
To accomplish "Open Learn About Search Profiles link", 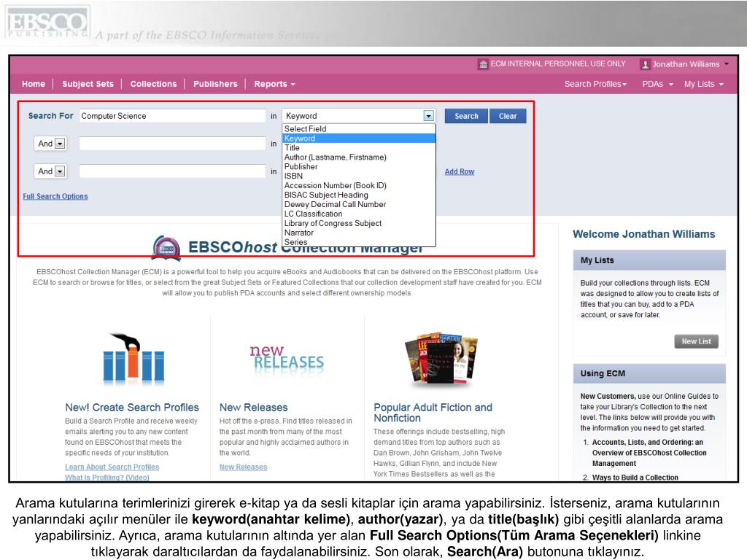I will [x=112, y=467].
